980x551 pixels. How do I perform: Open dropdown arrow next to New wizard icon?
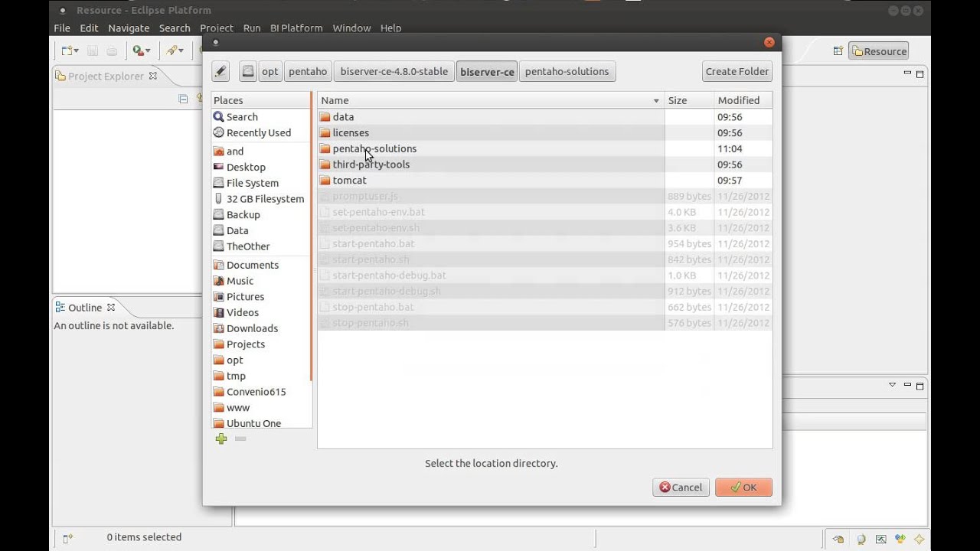(x=77, y=51)
